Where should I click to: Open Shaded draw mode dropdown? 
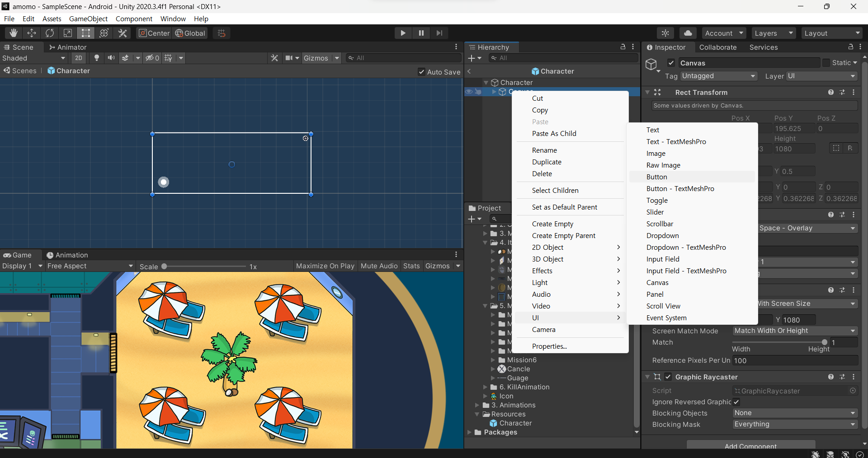pos(34,58)
